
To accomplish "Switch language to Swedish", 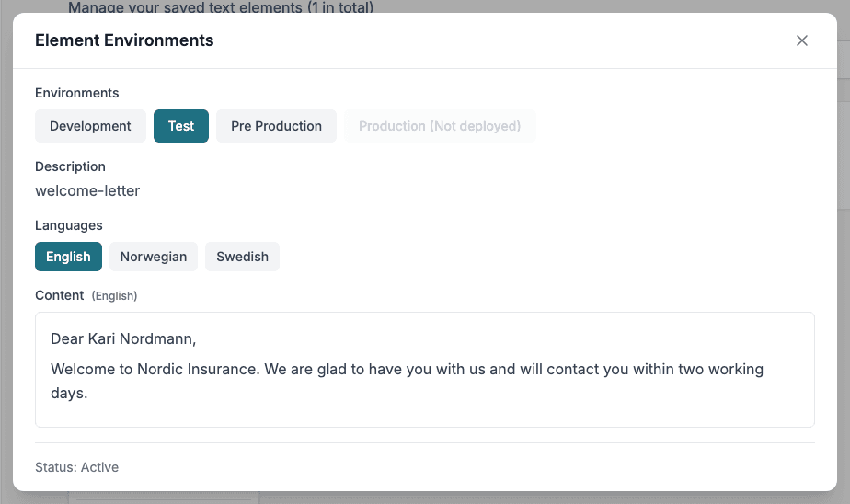I will pyautogui.click(x=242, y=257).
